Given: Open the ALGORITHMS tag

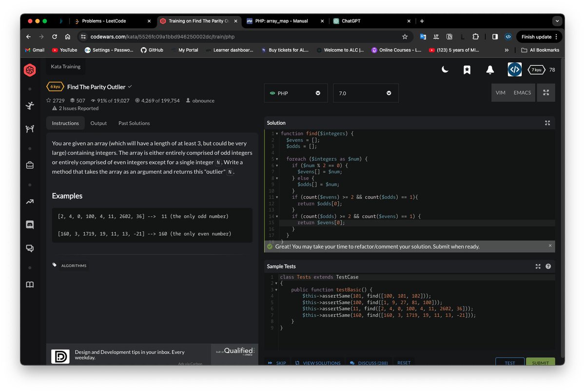Looking at the screenshot, I should (74, 265).
